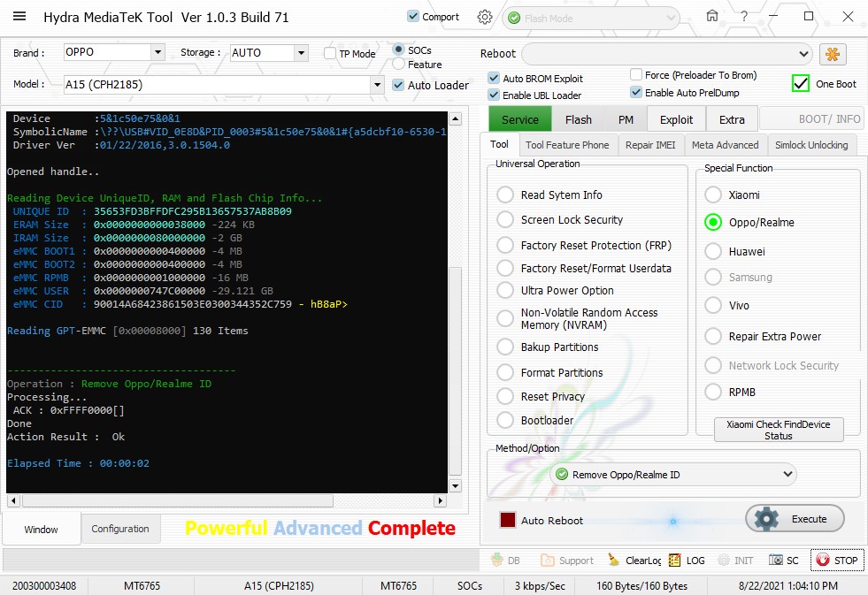This screenshot has height=595, width=868.
Task: Uncheck Enable Auto PrelDump
Action: click(636, 92)
